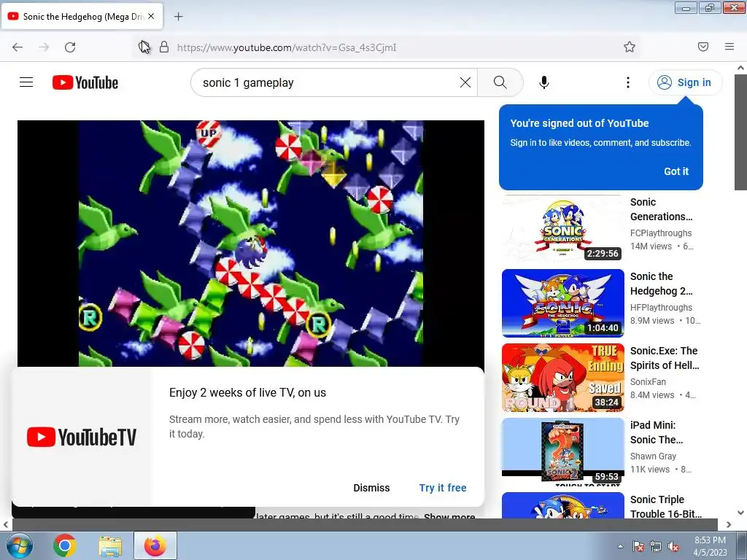
Task: Search with your voice microphone
Action: pyautogui.click(x=544, y=82)
